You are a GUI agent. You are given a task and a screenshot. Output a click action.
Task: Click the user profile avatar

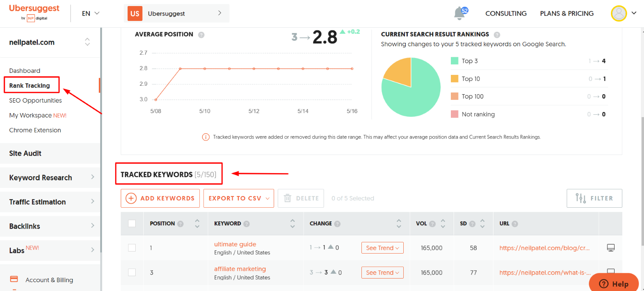(x=619, y=13)
